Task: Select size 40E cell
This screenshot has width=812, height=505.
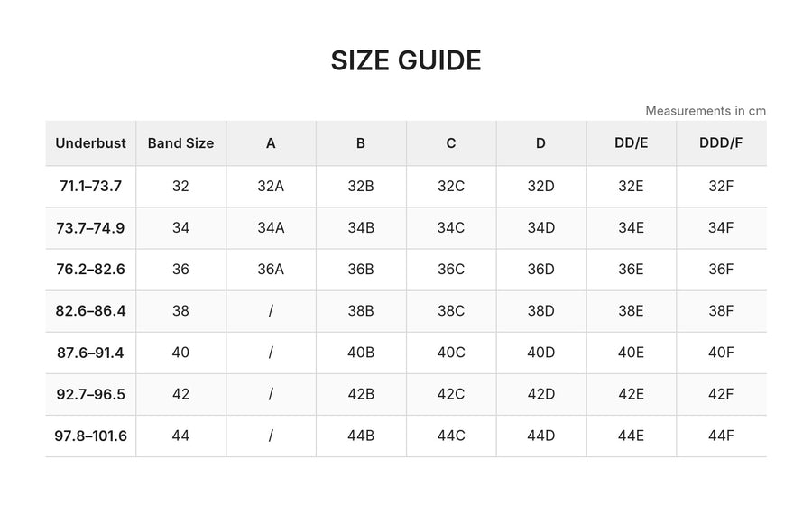Action: point(631,353)
